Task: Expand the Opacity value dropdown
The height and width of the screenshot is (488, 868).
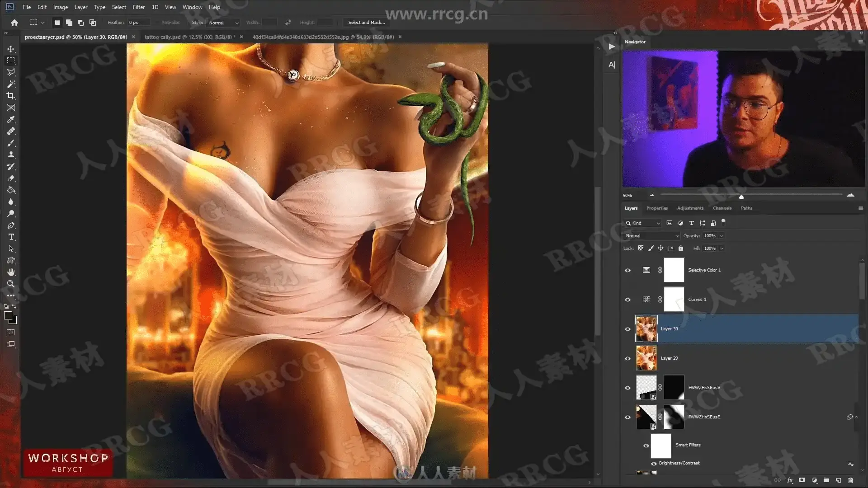Action: [x=722, y=235]
